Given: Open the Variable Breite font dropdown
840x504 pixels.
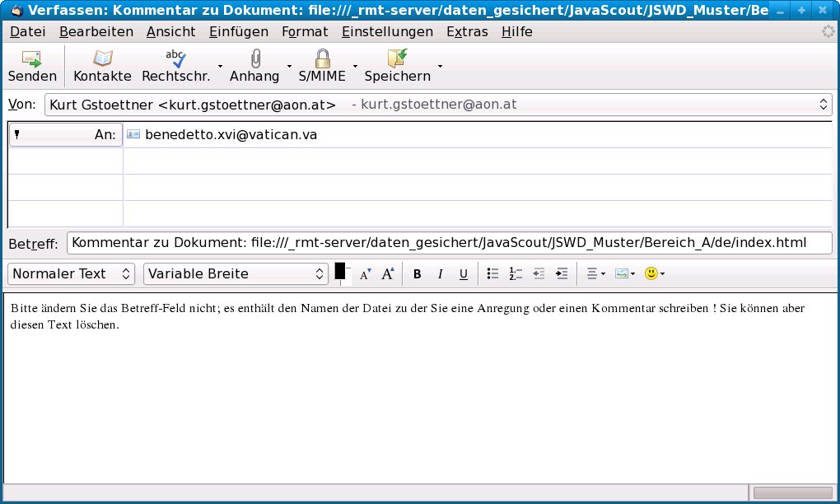Looking at the screenshot, I should pos(236,273).
